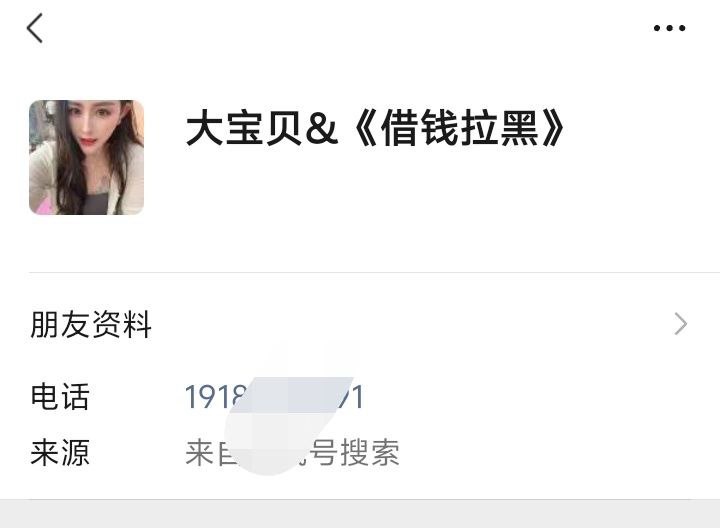Tap the 来自 text in source row
The image size is (720, 531).
pos(211,452)
